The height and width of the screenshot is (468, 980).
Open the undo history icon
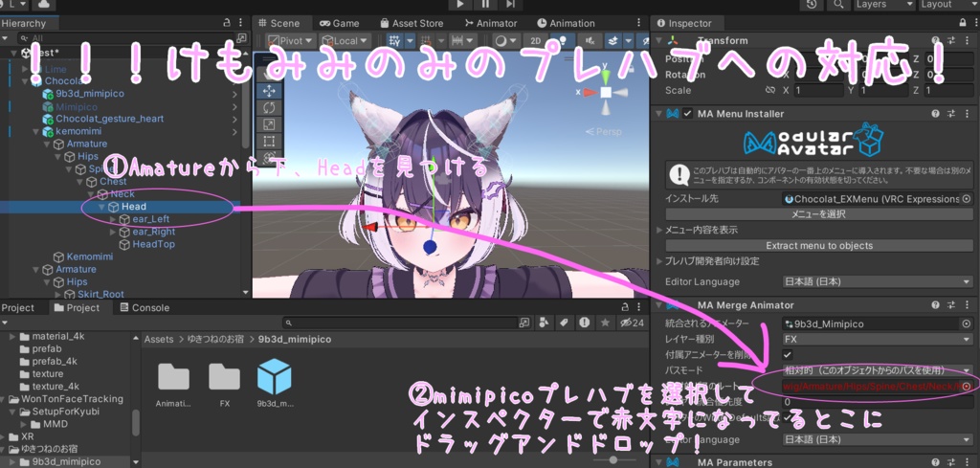(x=812, y=5)
